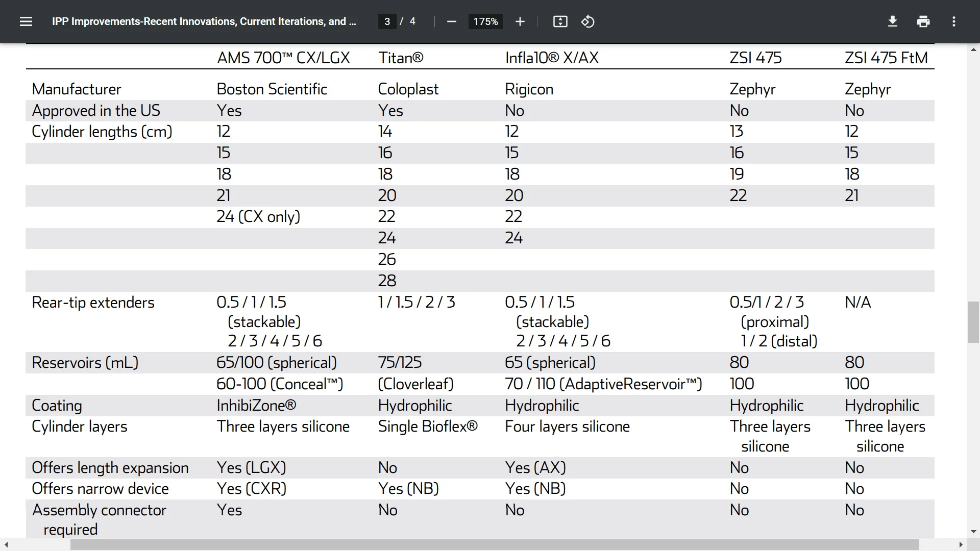Click the 'Coloplast' manufacturer cell
The image size is (980, 551).
pos(408,89)
